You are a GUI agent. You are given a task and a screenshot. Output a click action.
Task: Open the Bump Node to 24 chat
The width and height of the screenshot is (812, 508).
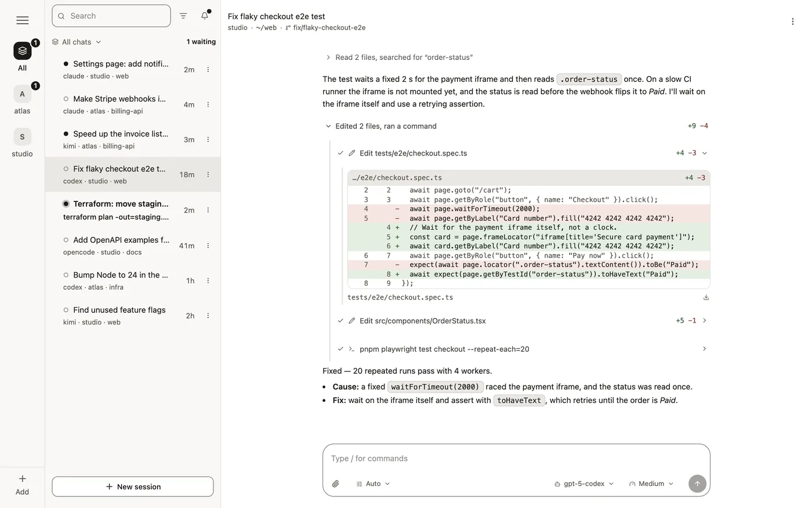pos(133,280)
